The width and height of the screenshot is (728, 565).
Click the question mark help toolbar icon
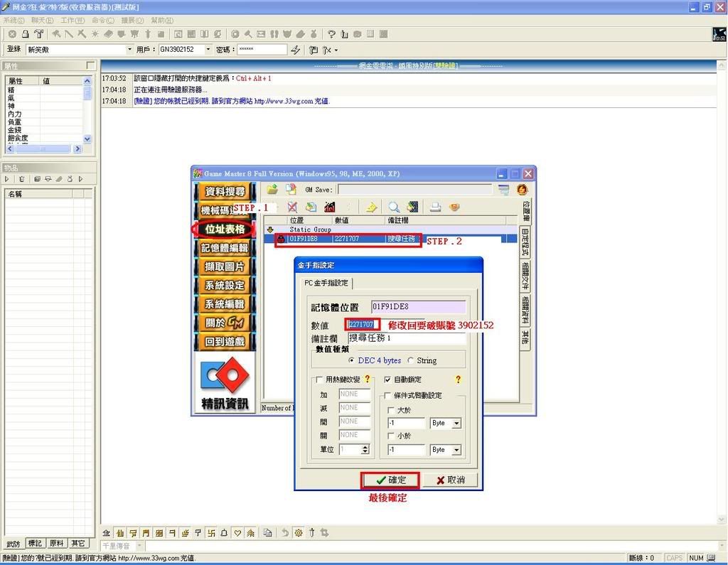click(x=331, y=33)
